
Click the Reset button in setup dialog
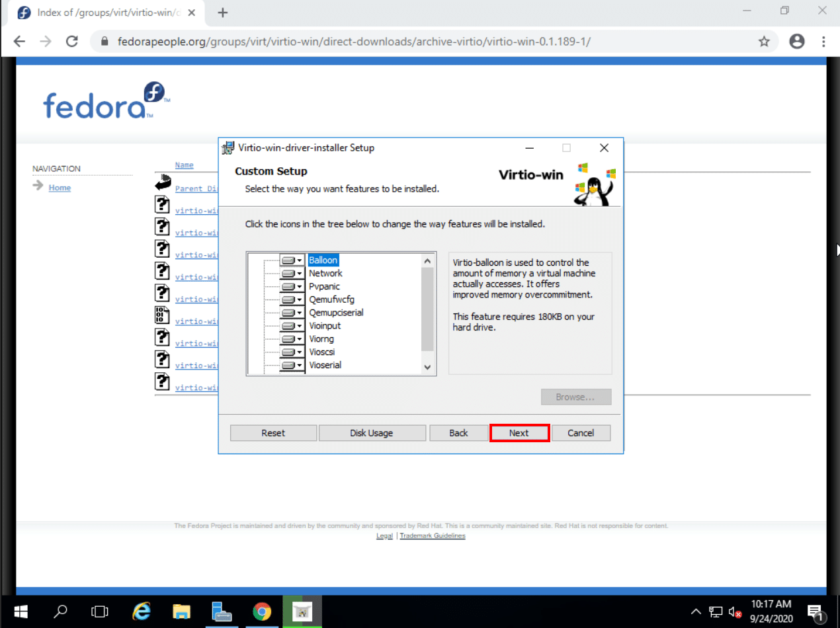tap(273, 433)
